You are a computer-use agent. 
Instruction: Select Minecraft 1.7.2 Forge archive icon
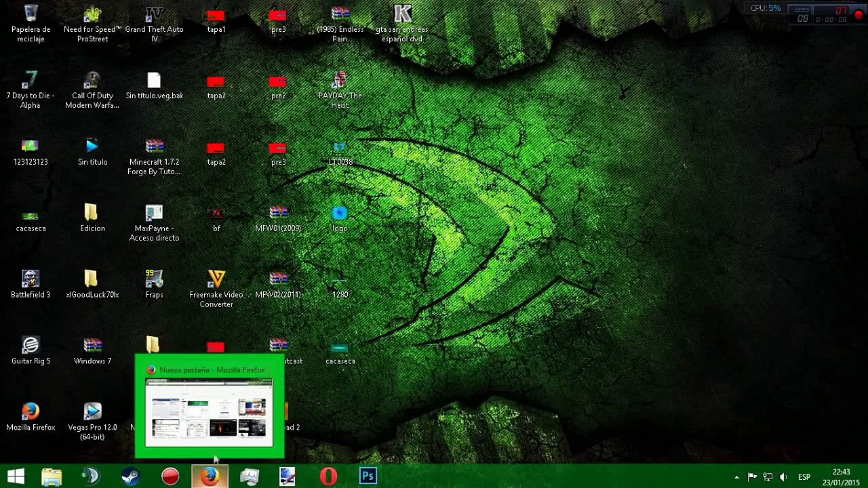(x=155, y=157)
